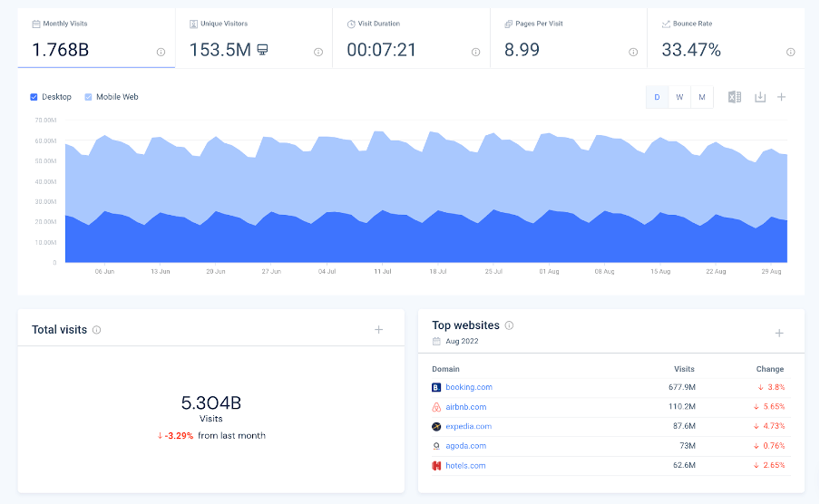
Task: Click the 110.2M visits value
Action: pyautogui.click(x=682, y=407)
